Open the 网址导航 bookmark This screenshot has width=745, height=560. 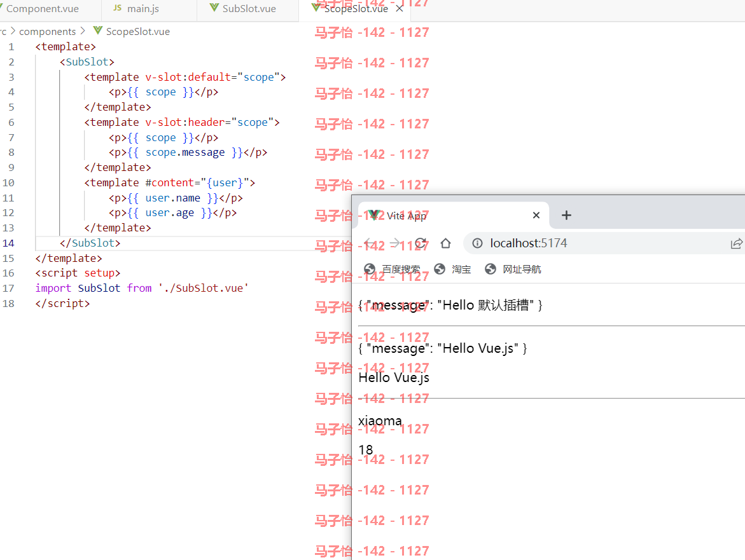click(513, 269)
